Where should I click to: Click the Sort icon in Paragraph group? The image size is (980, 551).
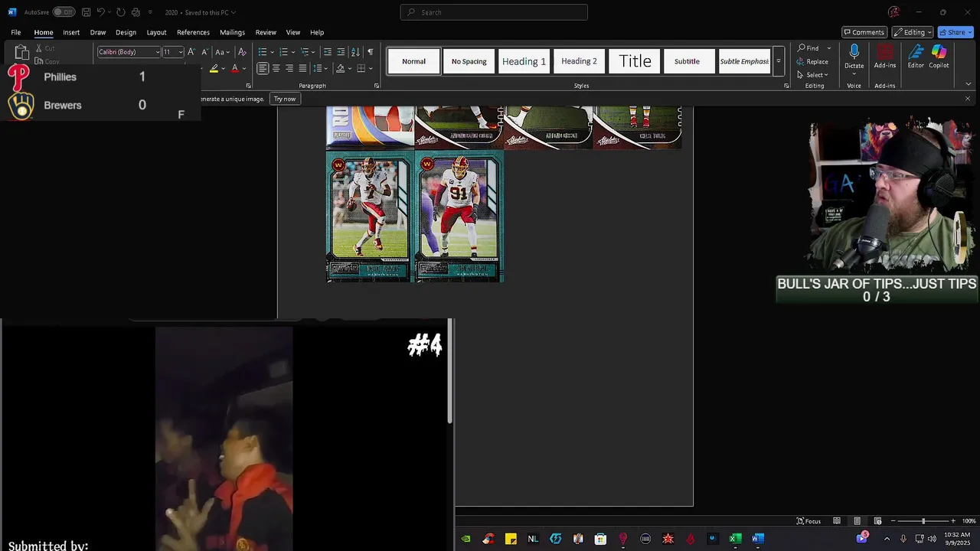(355, 52)
